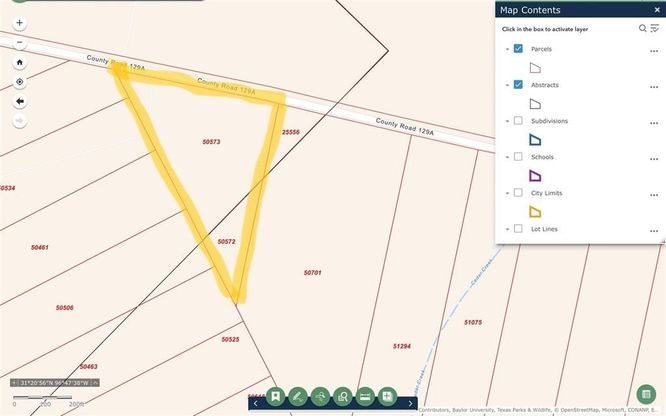Open the Bookmark tool in the bottom toolbar

point(274,397)
